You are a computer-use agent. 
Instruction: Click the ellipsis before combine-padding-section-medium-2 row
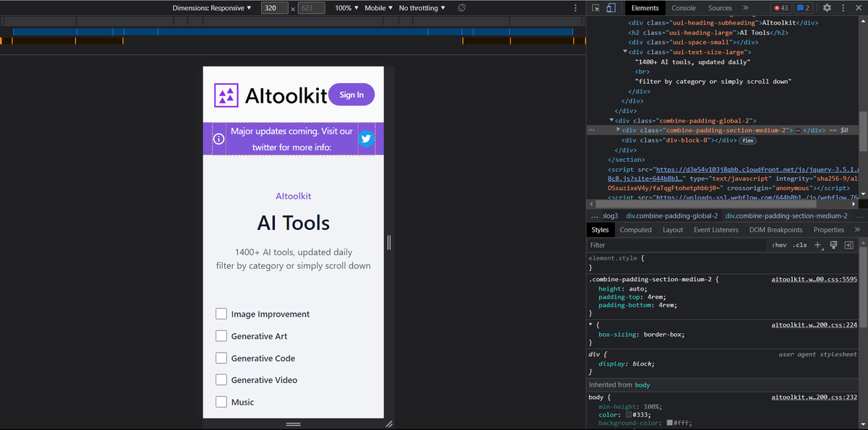[x=592, y=130]
